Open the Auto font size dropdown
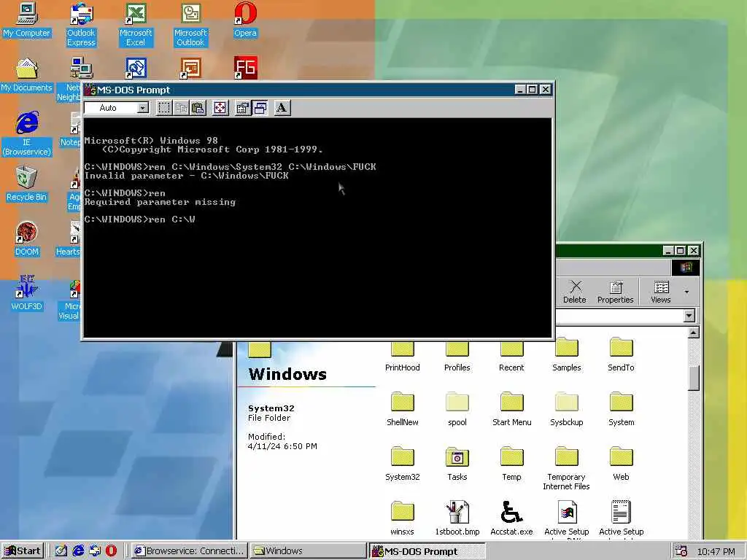The image size is (747, 560). pos(142,108)
